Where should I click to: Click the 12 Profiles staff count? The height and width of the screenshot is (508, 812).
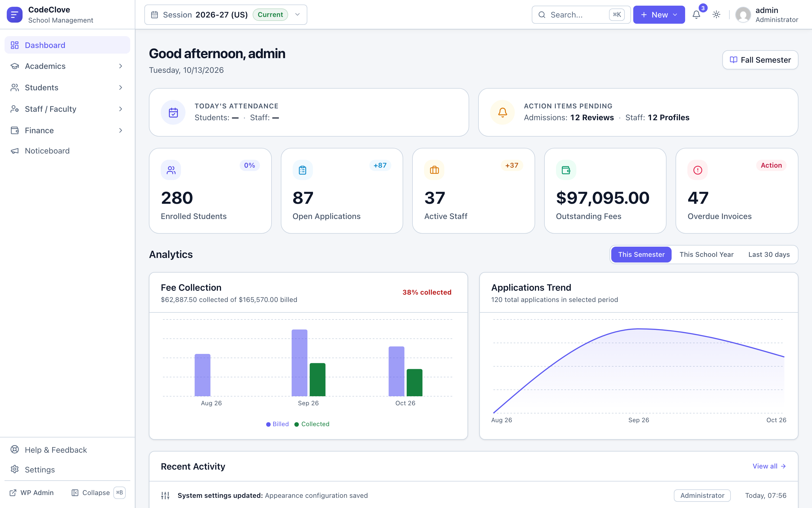[x=668, y=118]
